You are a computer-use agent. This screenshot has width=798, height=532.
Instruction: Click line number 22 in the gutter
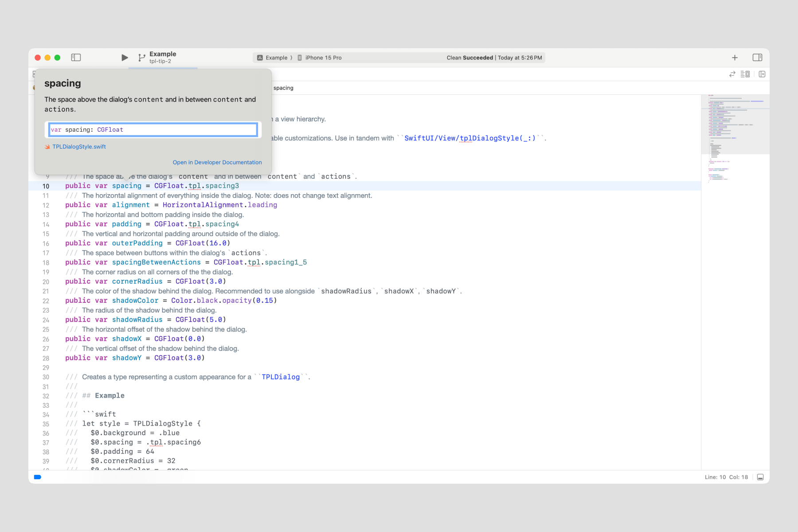coord(46,301)
